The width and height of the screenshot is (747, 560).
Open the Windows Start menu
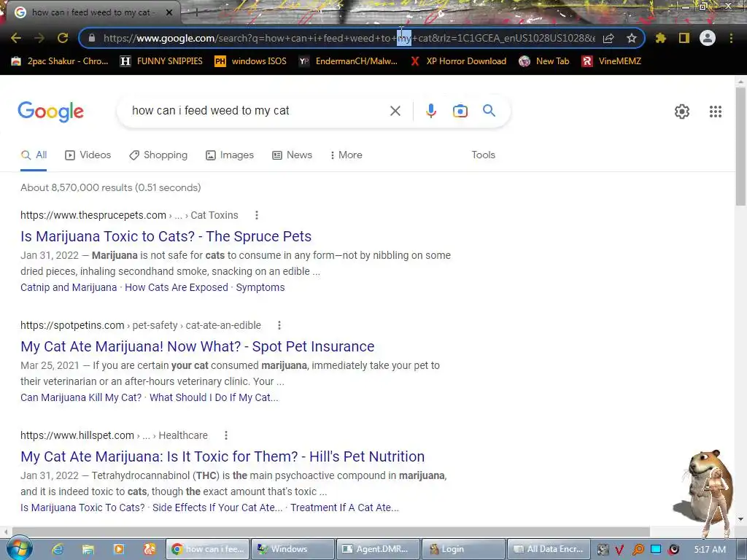coord(19,548)
